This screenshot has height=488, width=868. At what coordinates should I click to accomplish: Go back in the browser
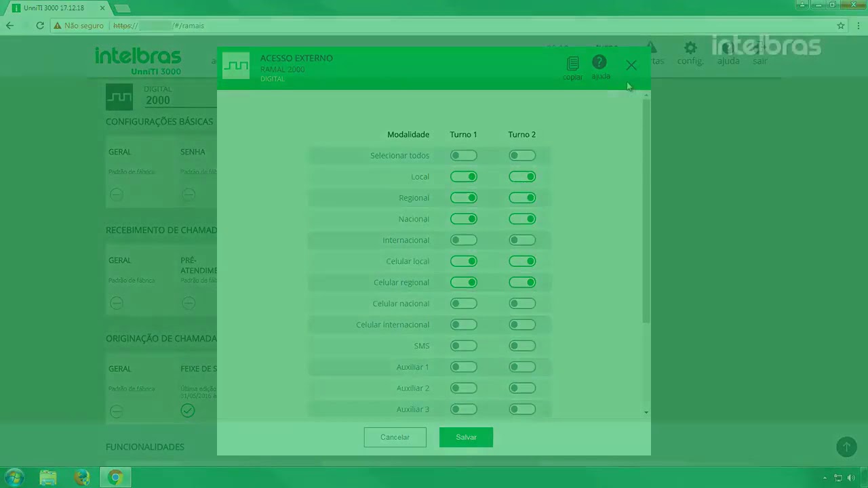point(10,26)
